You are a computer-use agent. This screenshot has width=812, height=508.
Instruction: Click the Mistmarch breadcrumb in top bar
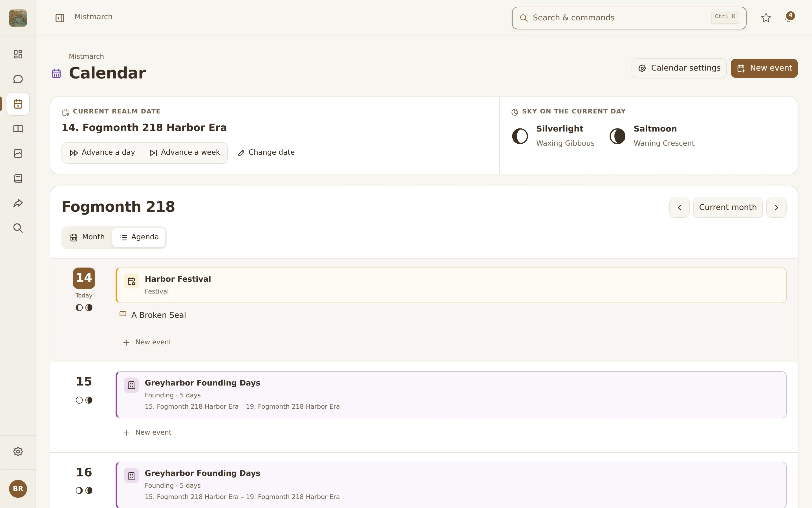click(x=93, y=17)
